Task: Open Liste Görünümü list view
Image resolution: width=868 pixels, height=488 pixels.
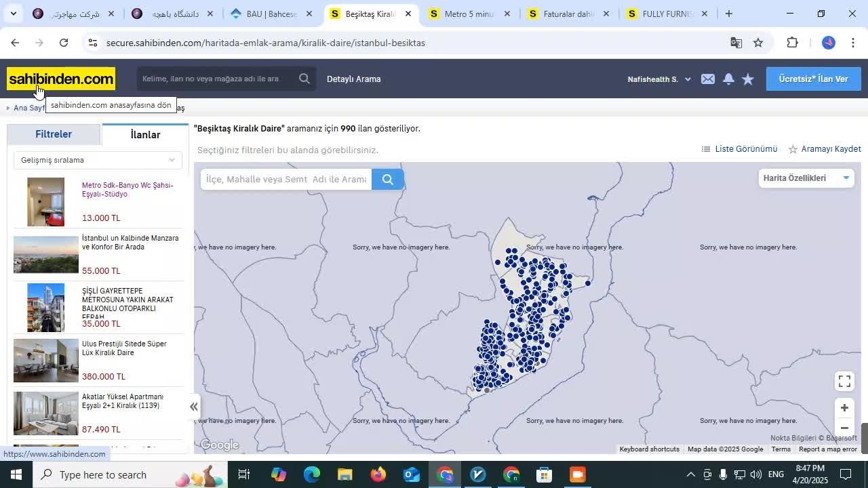Action: [x=739, y=149]
